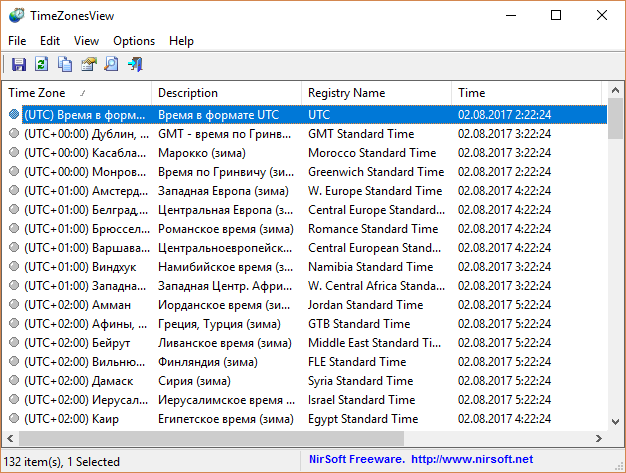
Task: Click the horizontal scrollbar thumb
Action: (x=211, y=438)
